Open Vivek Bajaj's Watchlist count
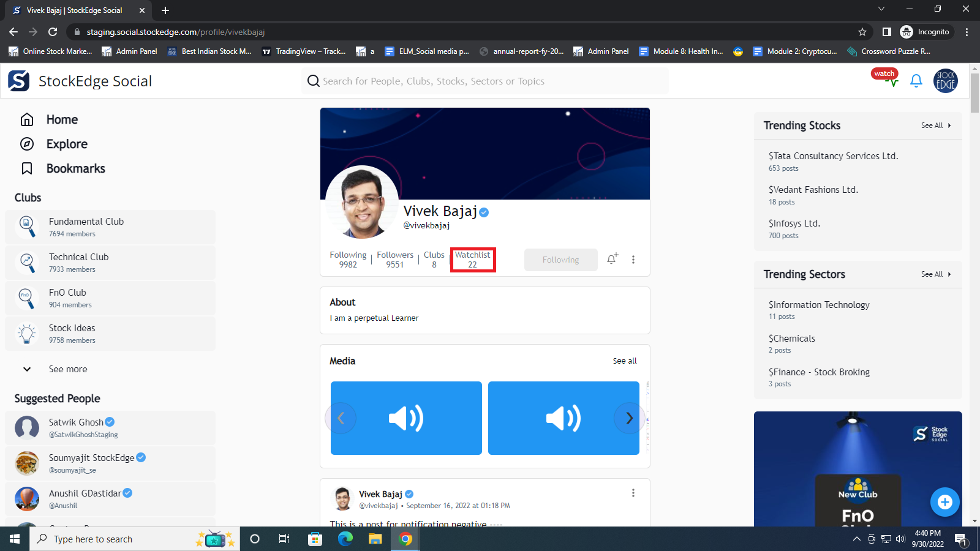Screen dimensions: 980x551 pyautogui.click(x=472, y=260)
